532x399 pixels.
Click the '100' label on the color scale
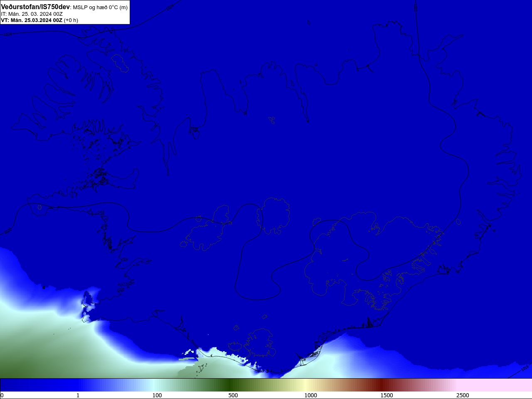tap(157, 395)
